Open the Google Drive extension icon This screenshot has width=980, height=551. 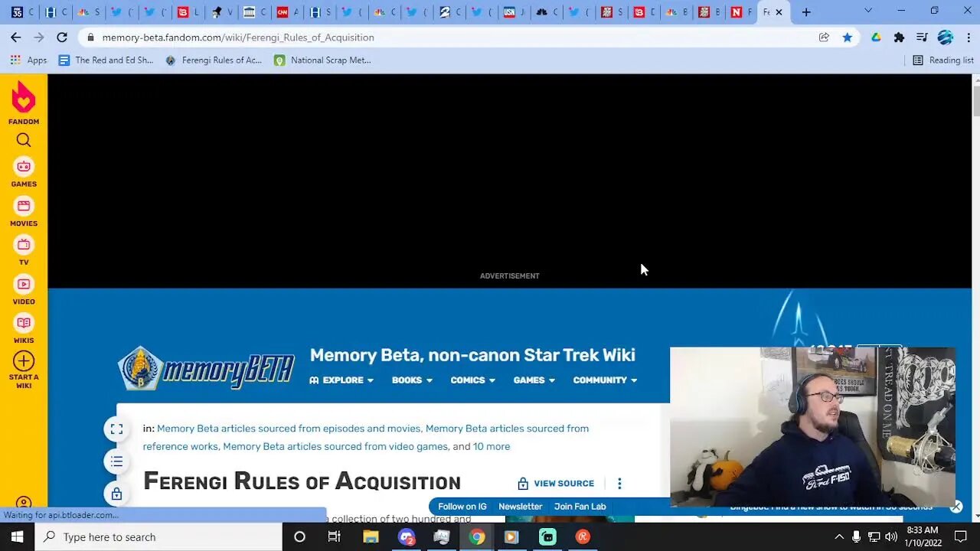(x=876, y=37)
